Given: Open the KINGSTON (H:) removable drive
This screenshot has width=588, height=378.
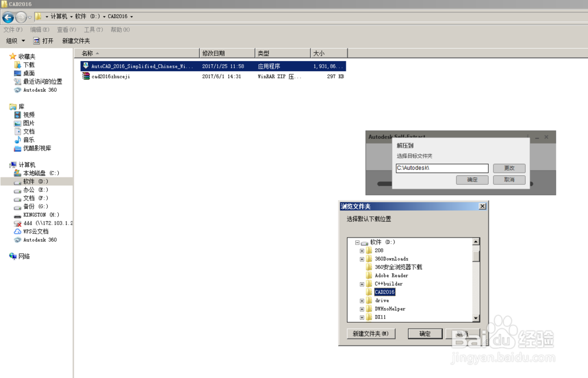Looking at the screenshot, I should click(x=41, y=215).
